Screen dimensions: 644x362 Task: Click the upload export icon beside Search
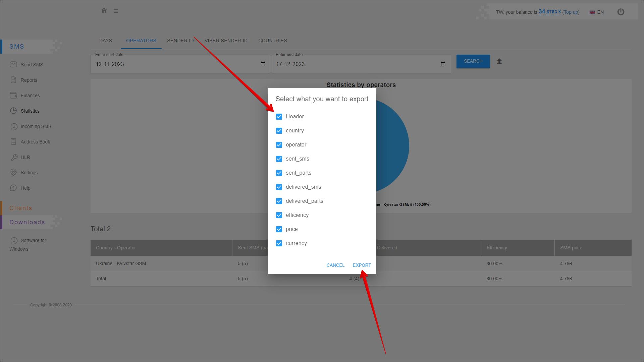click(x=499, y=61)
